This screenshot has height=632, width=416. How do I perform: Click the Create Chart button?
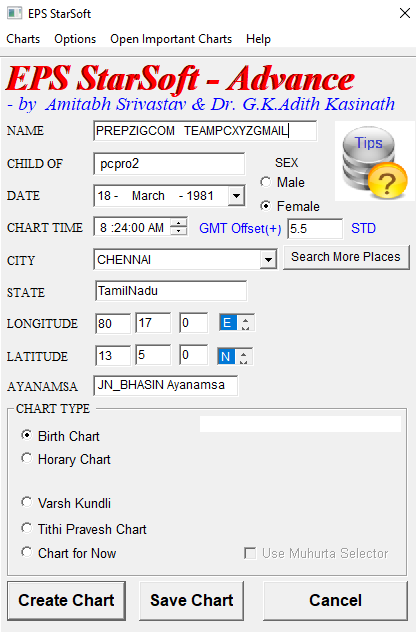67,601
